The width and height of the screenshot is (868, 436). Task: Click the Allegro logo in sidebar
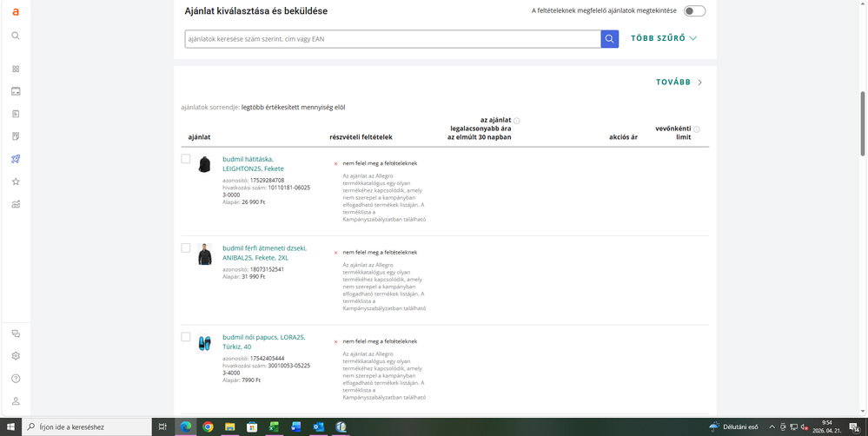click(16, 11)
